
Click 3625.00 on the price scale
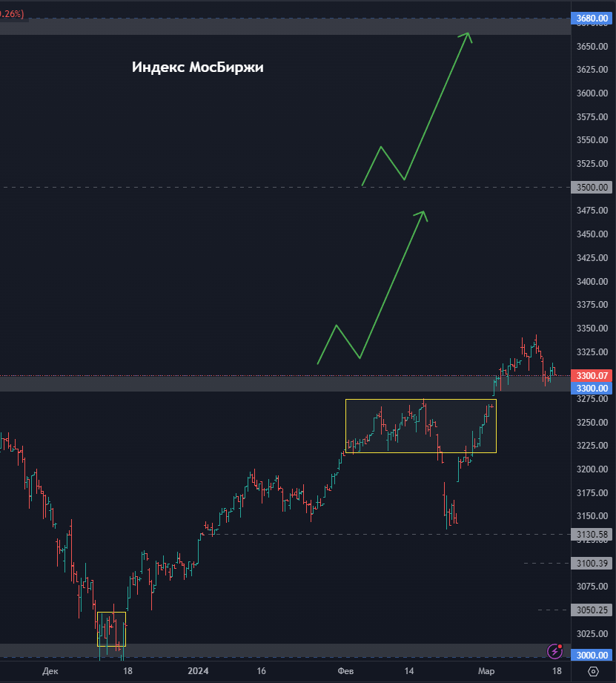click(x=592, y=70)
